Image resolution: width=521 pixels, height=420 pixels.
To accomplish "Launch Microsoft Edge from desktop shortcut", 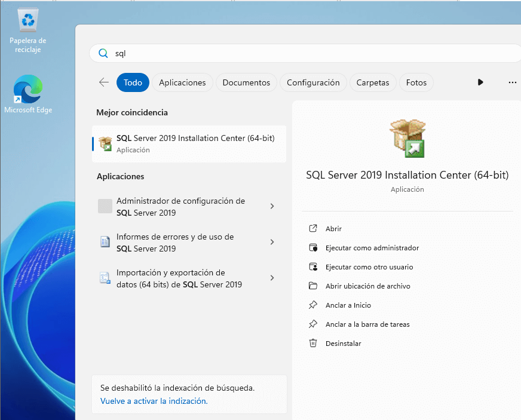I will pyautogui.click(x=28, y=94).
